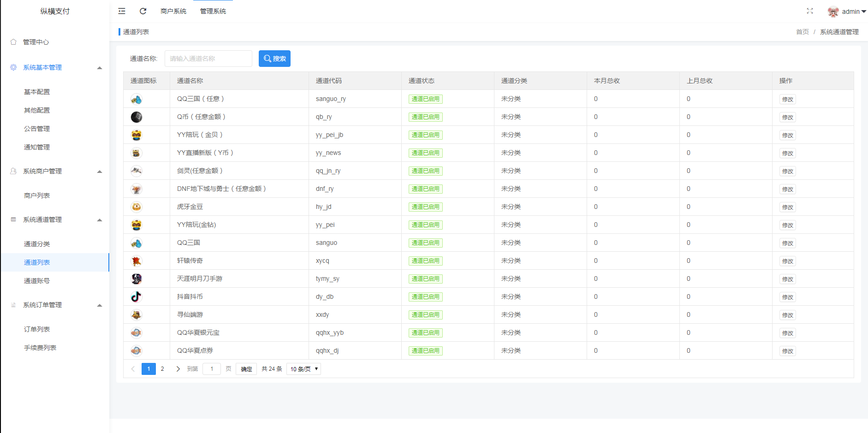Click the TikTok icon for 抖音抖币
Screen dimensions: 868x433
pyautogui.click(x=136, y=297)
